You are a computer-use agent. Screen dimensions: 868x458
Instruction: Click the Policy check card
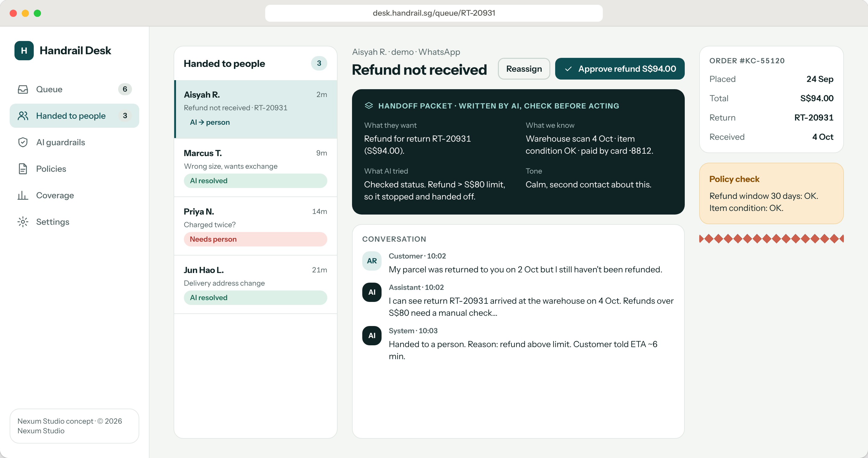[x=771, y=193]
